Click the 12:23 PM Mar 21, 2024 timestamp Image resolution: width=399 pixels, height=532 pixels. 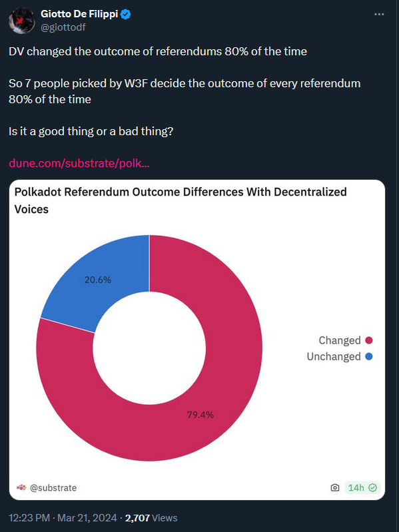(x=63, y=518)
